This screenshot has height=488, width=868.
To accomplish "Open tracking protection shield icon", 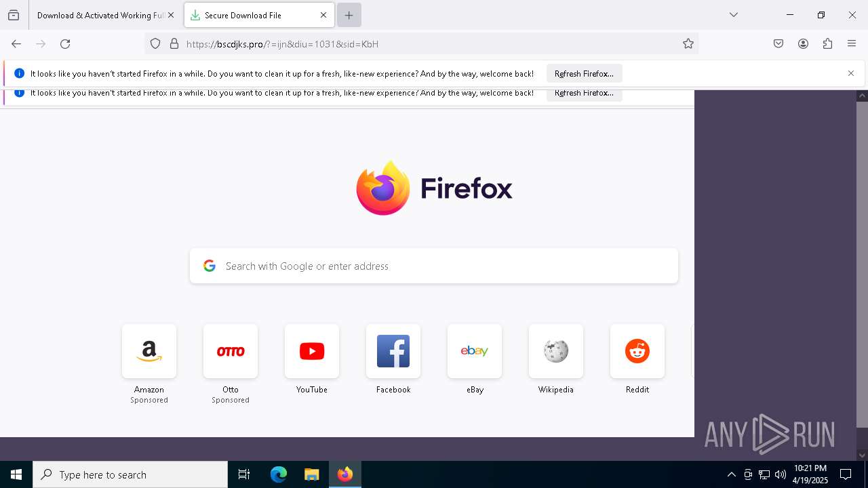I will [x=155, y=44].
